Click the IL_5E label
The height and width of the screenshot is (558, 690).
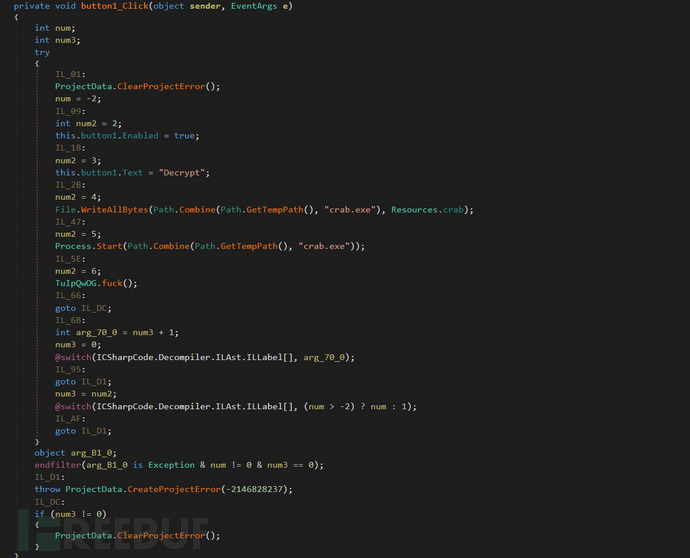pos(70,259)
